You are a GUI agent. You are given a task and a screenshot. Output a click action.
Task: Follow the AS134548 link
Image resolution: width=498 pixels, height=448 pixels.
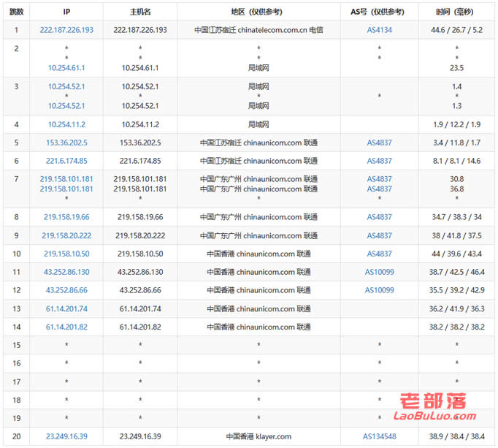(x=379, y=436)
